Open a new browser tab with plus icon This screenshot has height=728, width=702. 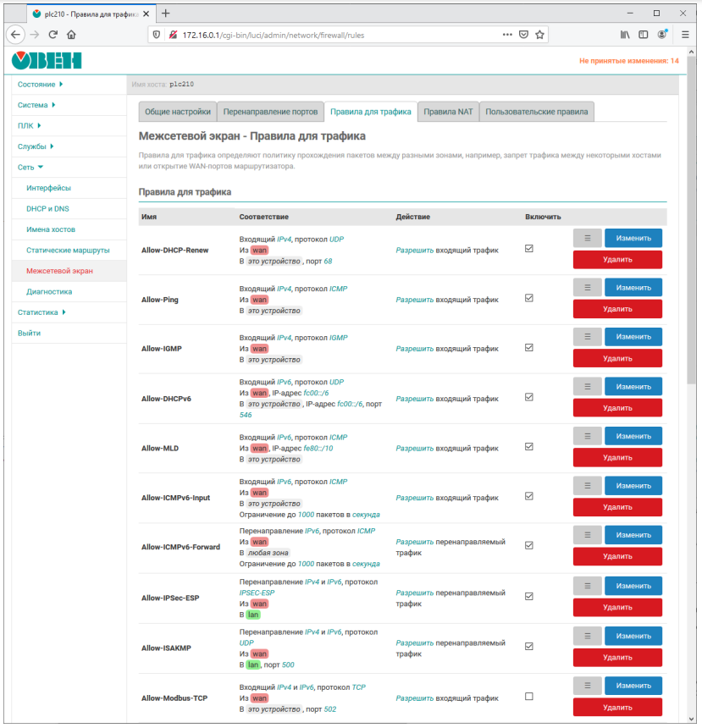pyautogui.click(x=166, y=14)
